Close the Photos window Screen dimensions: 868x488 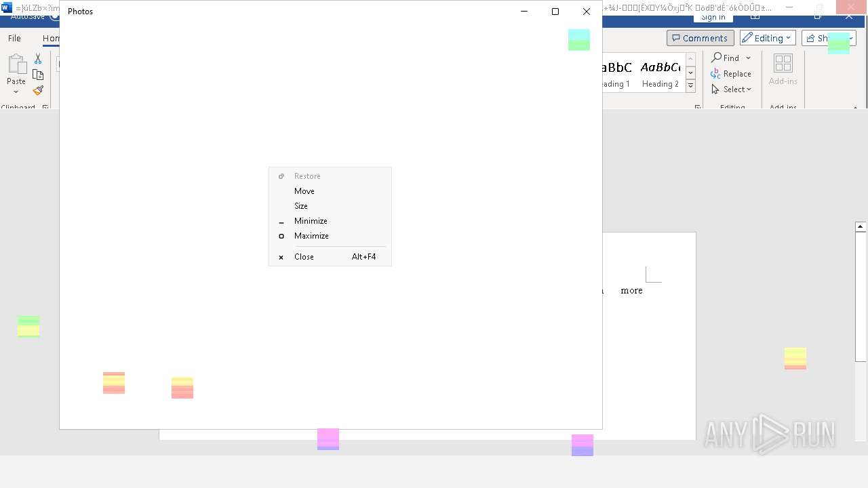[587, 12]
